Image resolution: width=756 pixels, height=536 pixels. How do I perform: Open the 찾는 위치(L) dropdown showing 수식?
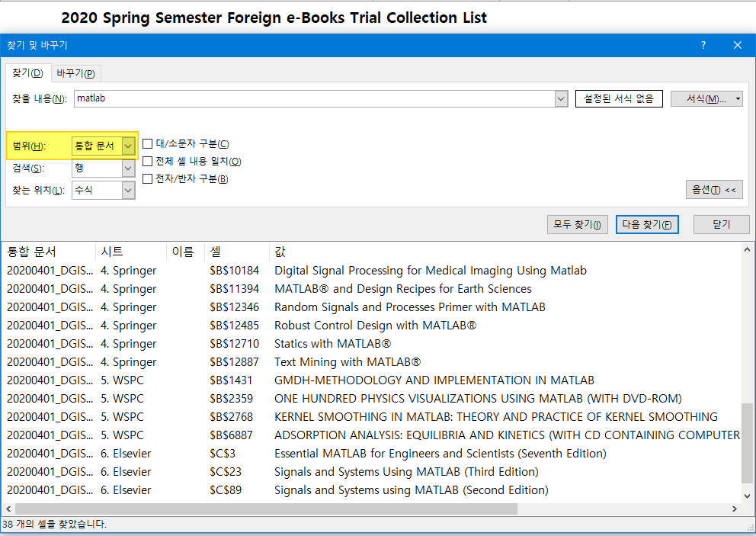[x=103, y=190]
